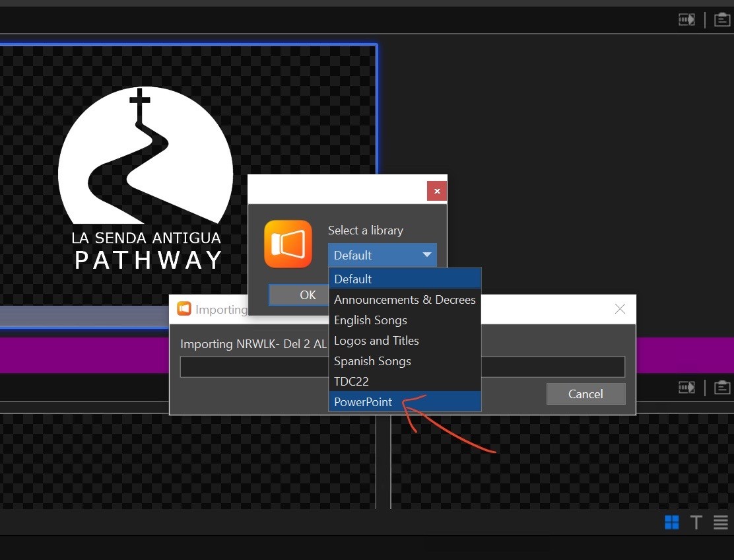
Task: Confirm library selection with OK
Action: [x=299, y=295]
